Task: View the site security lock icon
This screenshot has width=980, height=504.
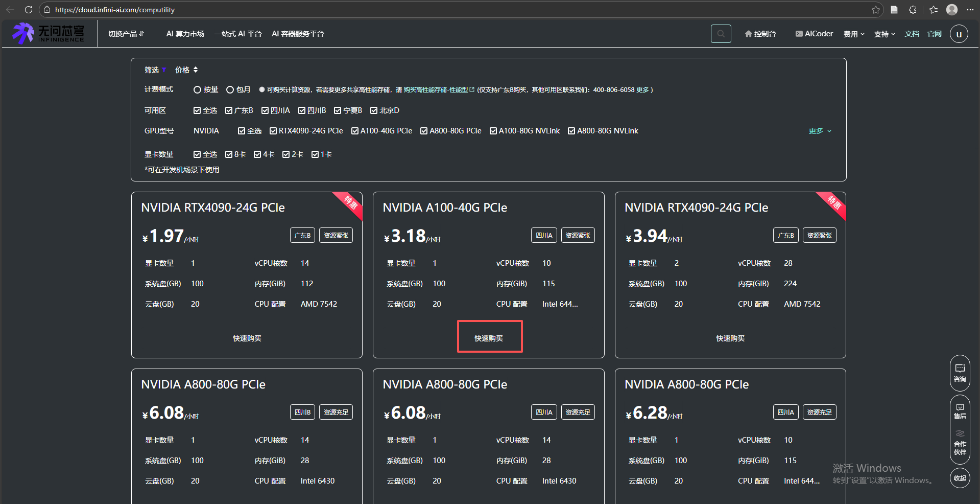Action: point(47,10)
